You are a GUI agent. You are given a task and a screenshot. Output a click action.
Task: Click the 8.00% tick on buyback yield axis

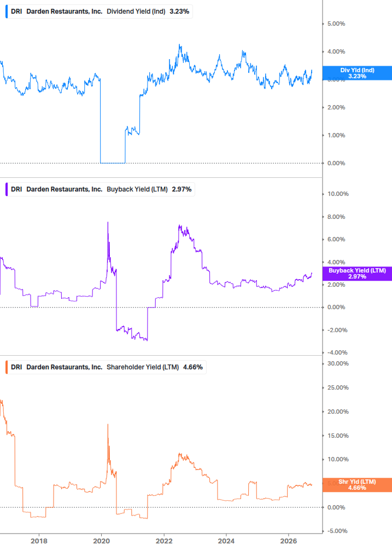[x=336, y=217]
